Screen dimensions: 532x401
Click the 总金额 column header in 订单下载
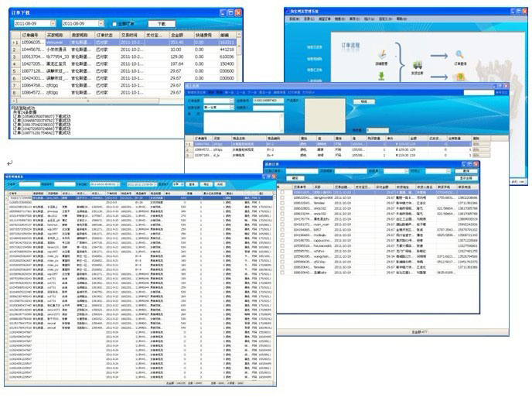pyautogui.click(x=181, y=35)
